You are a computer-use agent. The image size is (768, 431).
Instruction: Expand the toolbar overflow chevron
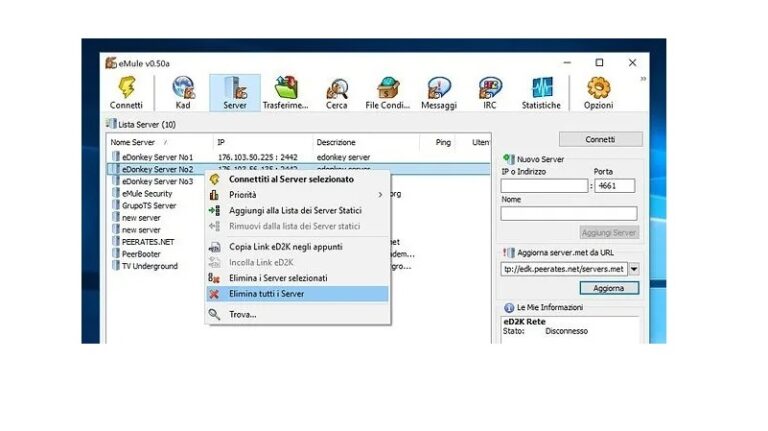(643, 78)
